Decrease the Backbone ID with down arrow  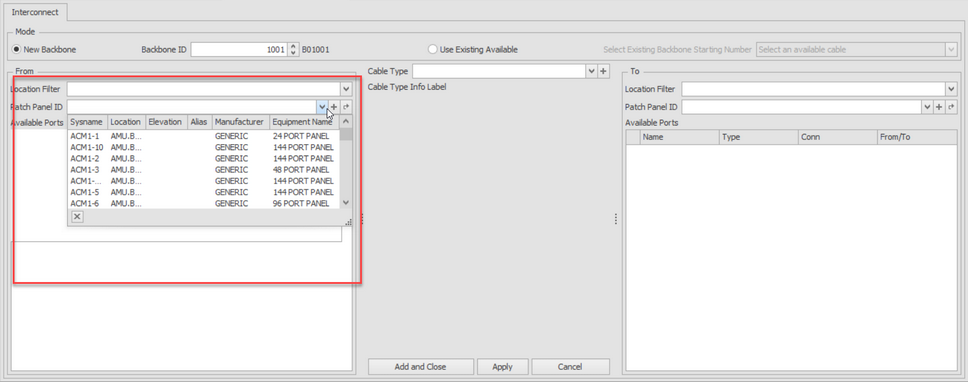293,53
